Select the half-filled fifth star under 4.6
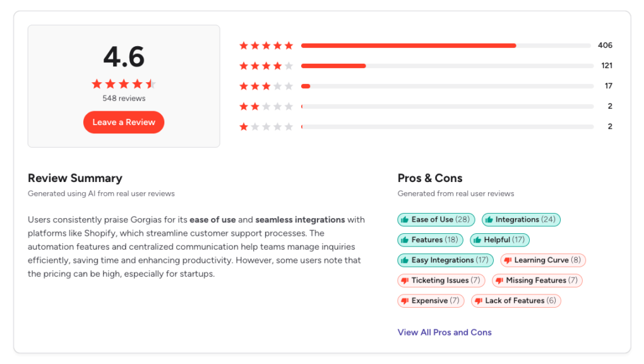 pos(152,83)
